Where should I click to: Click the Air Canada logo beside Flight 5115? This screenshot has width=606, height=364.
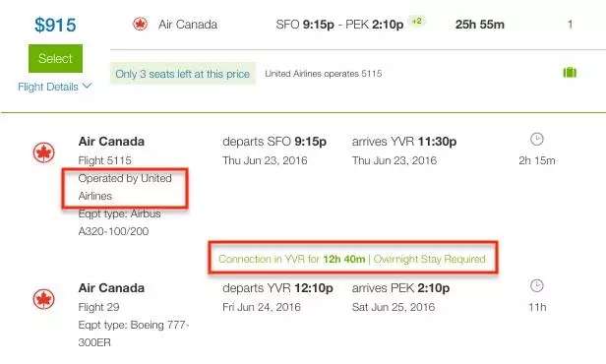coord(43,152)
